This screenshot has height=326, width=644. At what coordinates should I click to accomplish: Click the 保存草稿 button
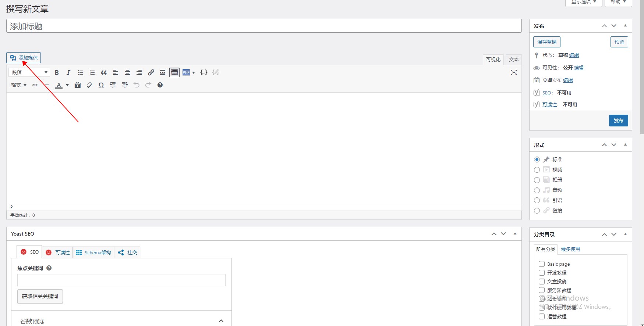(547, 42)
